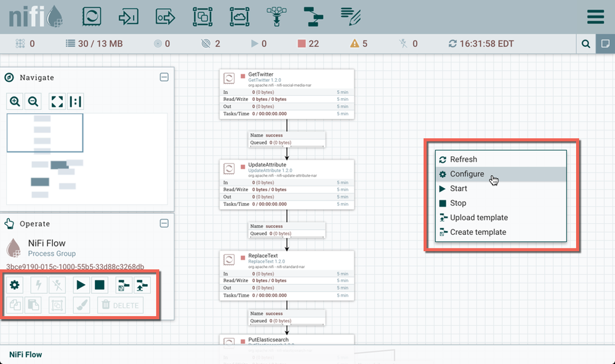This screenshot has height=364, width=615.
Task: Choose Start from context menu
Action: point(501,189)
